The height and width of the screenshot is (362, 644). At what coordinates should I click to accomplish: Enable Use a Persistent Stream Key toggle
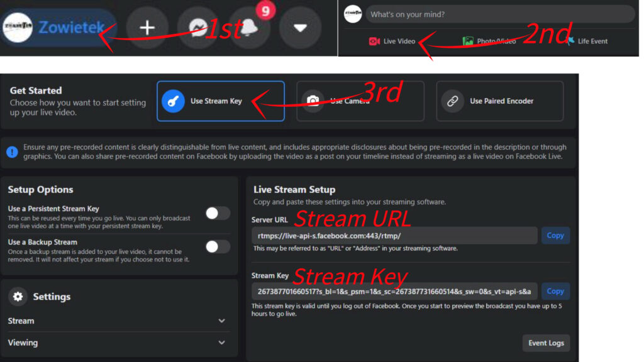tap(218, 213)
